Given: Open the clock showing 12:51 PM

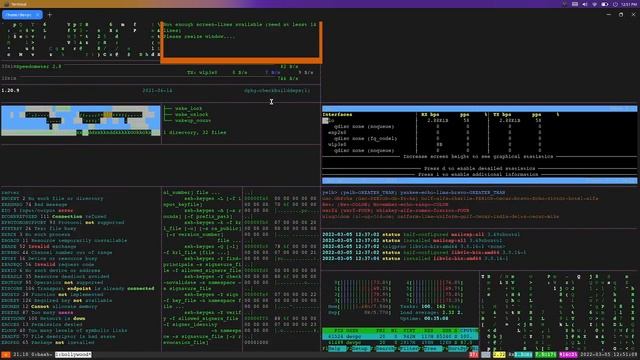Looking at the screenshot, I should 629,4.
